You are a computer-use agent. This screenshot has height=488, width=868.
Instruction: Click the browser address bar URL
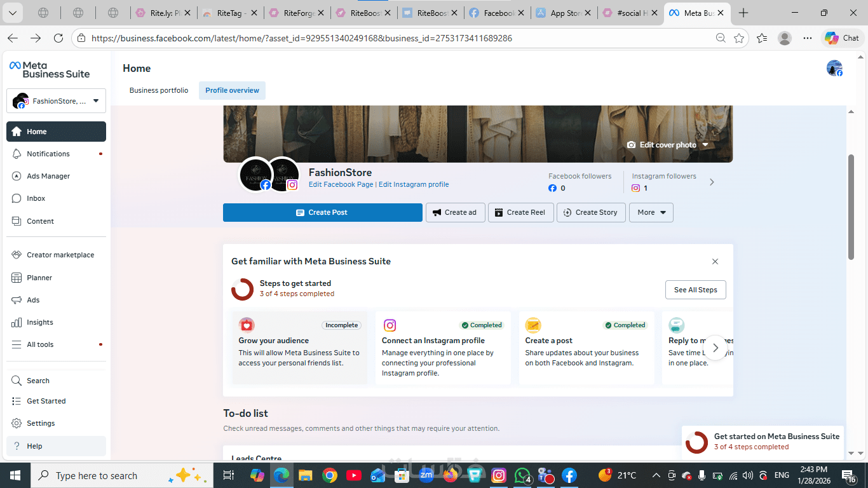point(302,38)
